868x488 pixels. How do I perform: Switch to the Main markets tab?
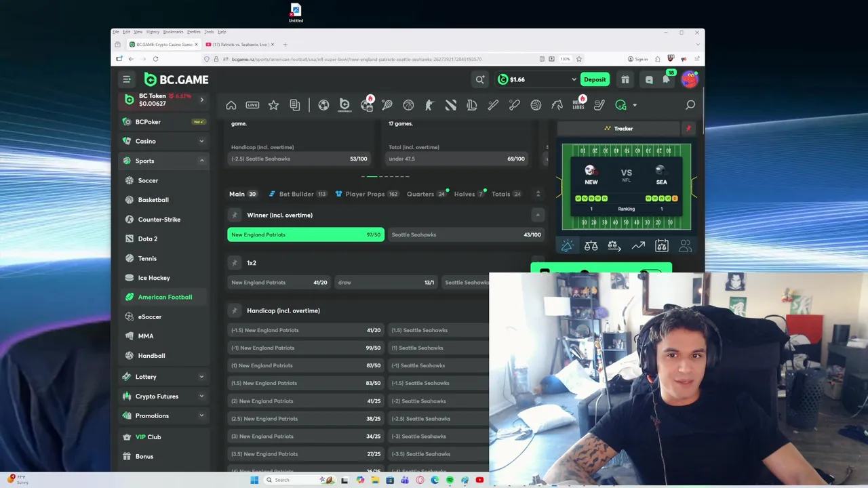click(242, 194)
